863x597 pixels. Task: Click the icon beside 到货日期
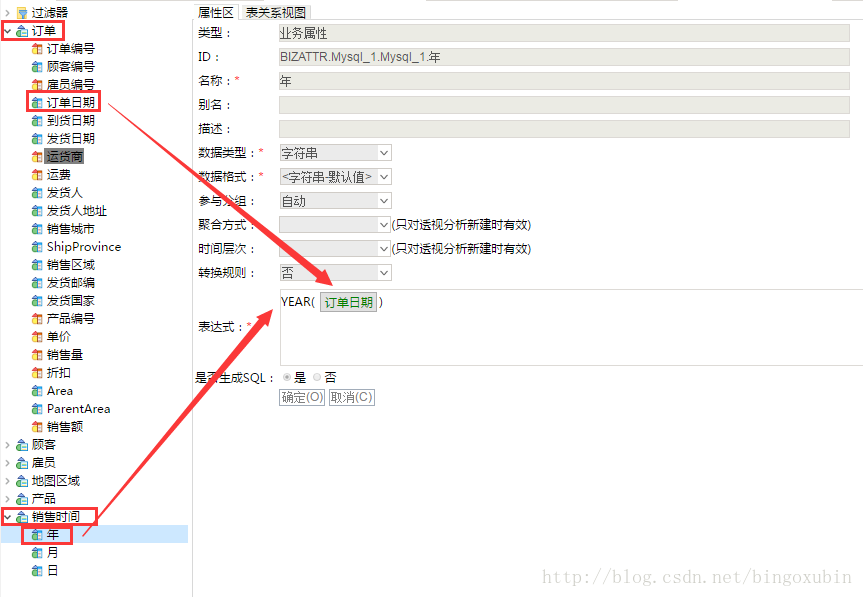coord(37,121)
